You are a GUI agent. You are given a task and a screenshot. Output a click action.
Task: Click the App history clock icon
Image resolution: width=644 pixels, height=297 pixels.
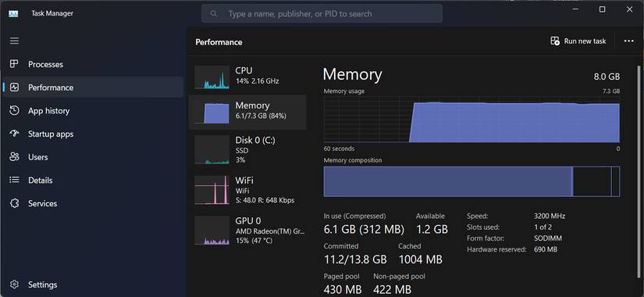click(x=14, y=111)
